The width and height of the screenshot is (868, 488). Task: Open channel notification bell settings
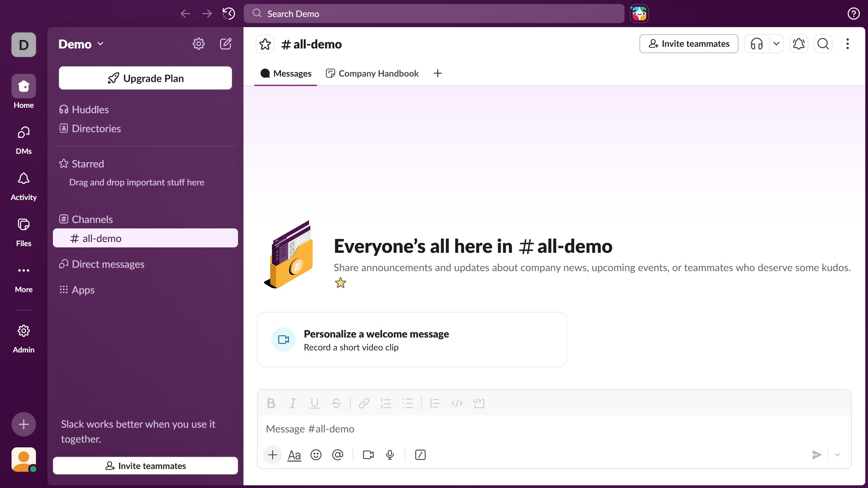799,44
